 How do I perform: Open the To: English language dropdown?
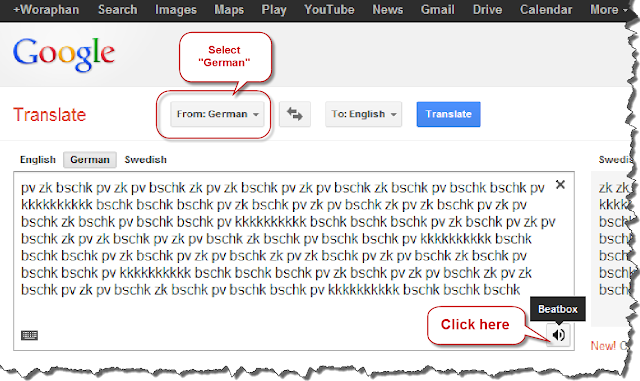364,114
